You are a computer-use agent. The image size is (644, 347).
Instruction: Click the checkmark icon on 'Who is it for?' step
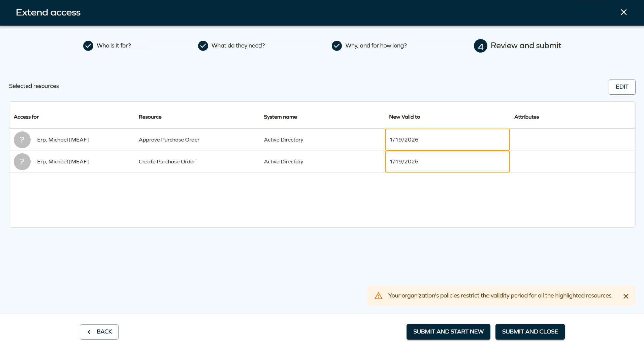(88, 45)
